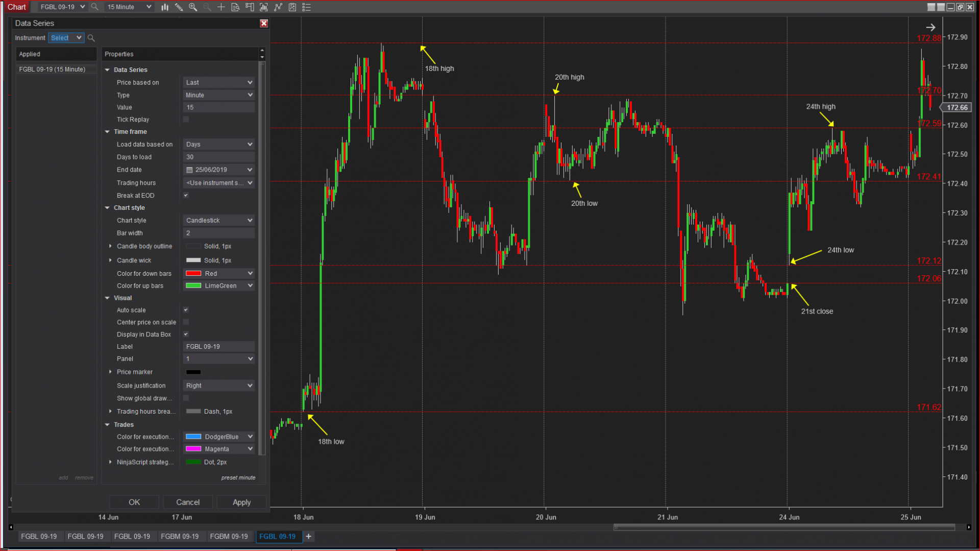The width and height of the screenshot is (980, 551).
Task: Expand the Candle body outline property
Action: pos(110,246)
